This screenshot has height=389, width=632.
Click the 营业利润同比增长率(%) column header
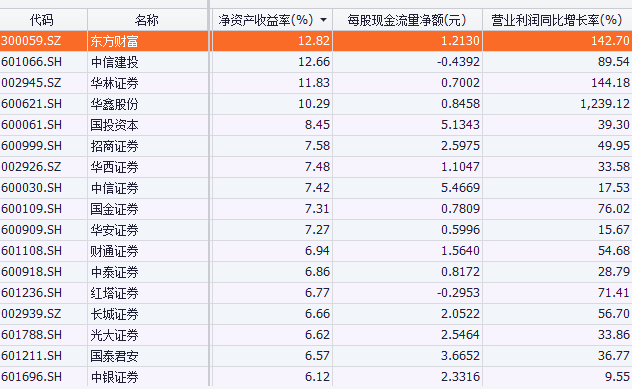557,20
